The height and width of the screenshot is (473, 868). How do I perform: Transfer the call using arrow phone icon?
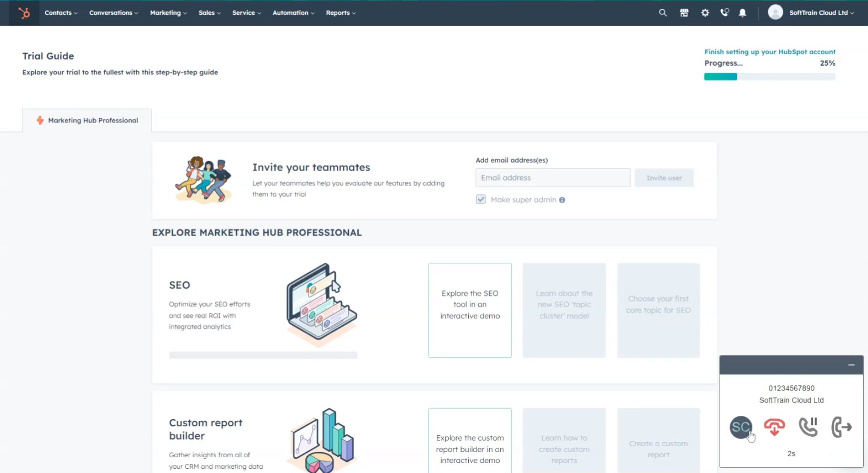[841, 427]
